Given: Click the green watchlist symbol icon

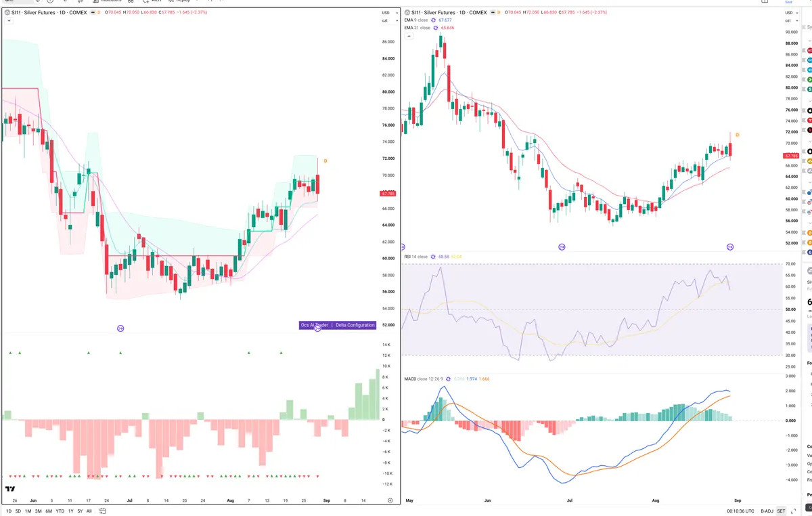Looking at the screenshot, I should tap(809, 79).
